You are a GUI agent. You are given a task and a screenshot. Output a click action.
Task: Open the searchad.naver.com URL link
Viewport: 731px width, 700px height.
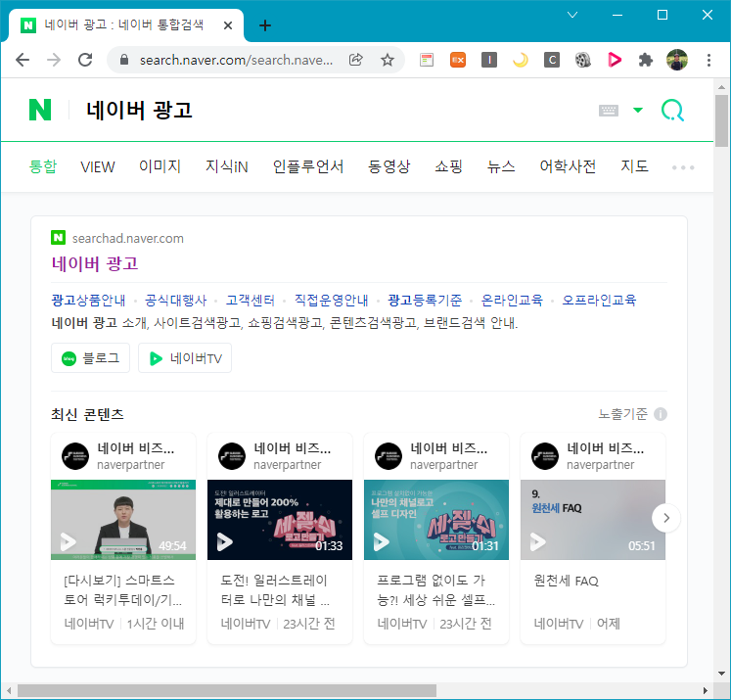click(x=128, y=238)
